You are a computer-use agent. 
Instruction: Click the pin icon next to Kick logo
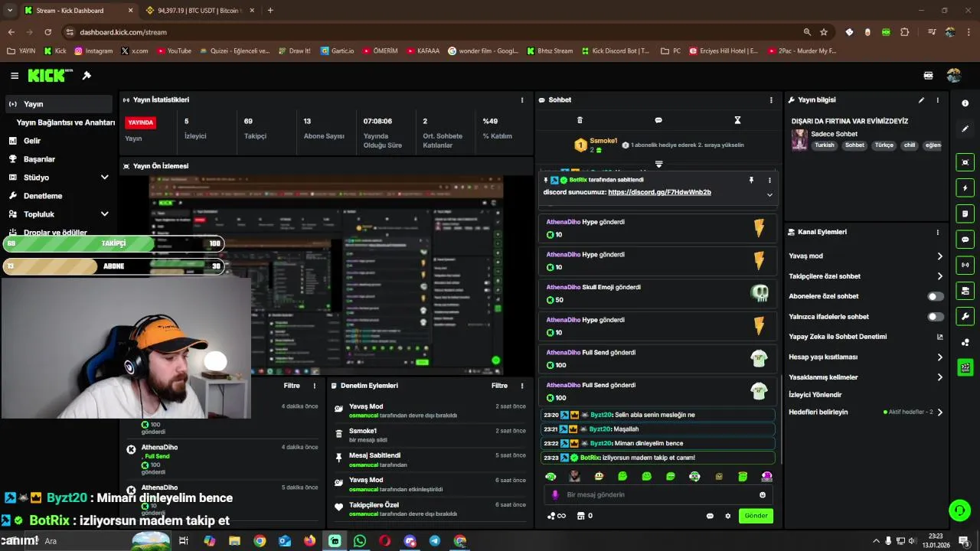(87, 76)
